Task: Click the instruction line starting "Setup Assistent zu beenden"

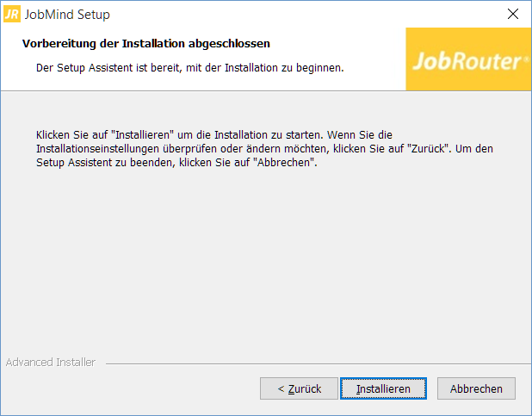Action: pyautogui.click(x=176, y=162)
